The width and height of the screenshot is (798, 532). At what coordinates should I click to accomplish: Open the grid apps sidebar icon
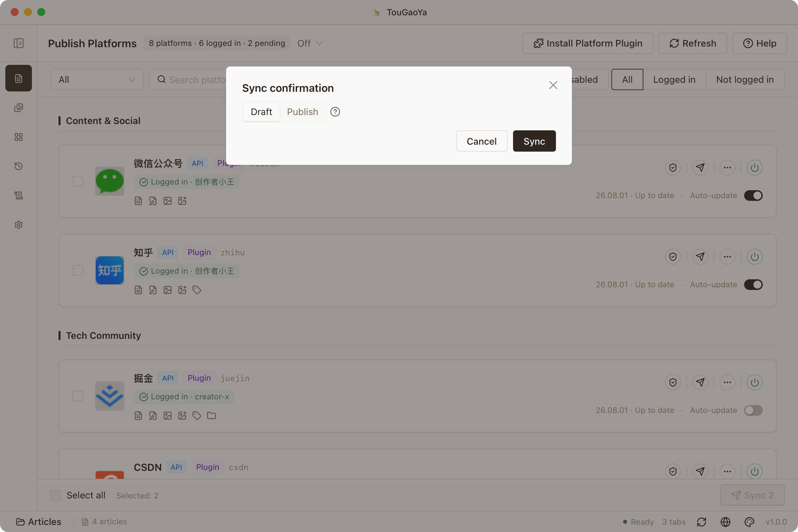coord(18,137)
